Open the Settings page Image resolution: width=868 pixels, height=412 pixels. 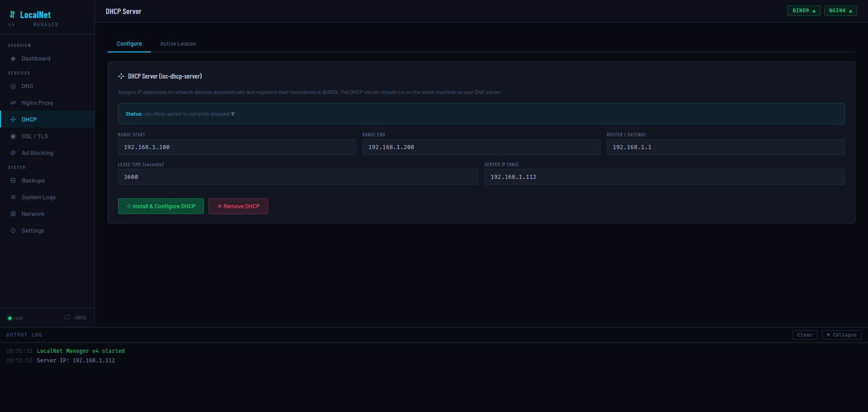(47, 231)
